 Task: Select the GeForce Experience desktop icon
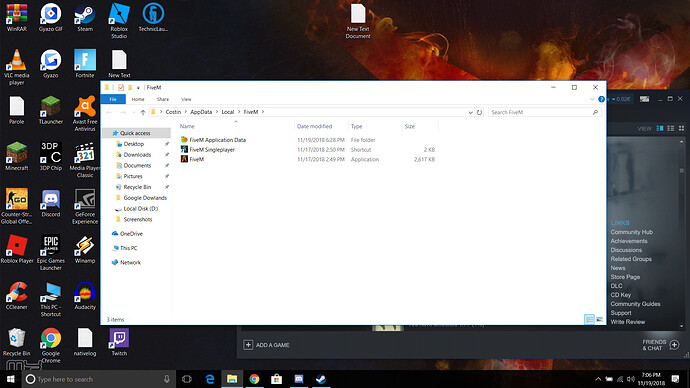coord(85,206)
